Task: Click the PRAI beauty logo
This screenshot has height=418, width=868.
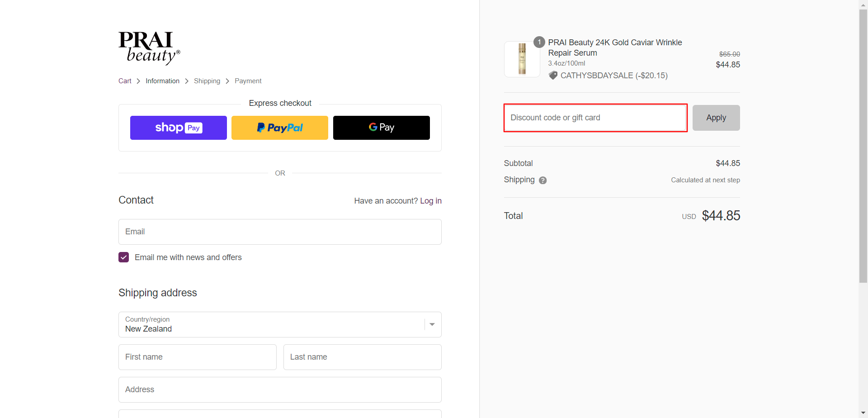Action: pos(149,48)
